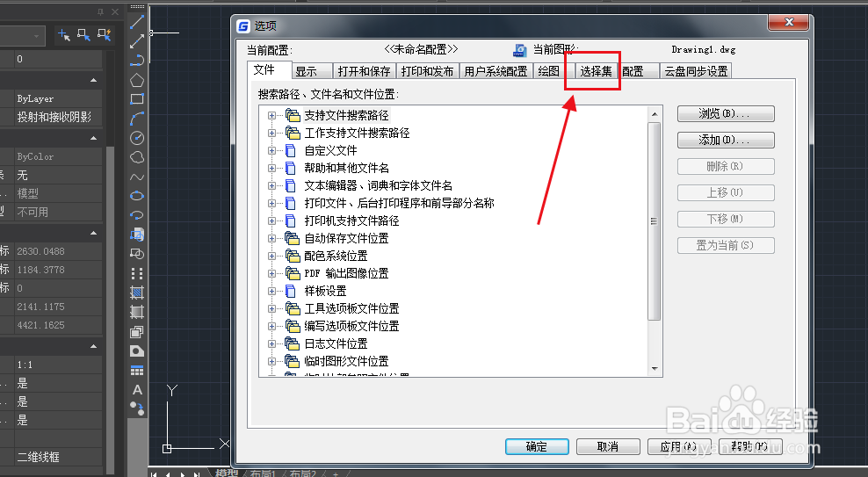This screenshot has height=477, width=868.
Task: Select the Ellipse tool icon
Action: (137, 196)
